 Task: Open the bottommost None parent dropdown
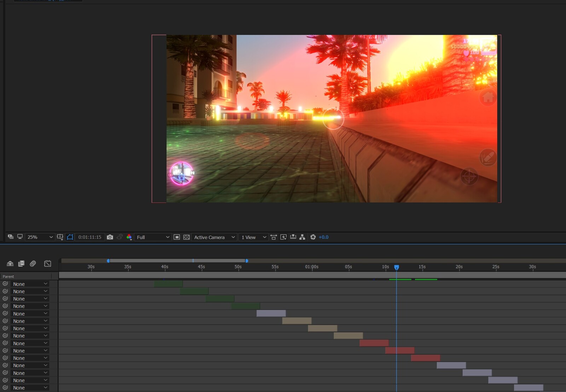[30, 387]
